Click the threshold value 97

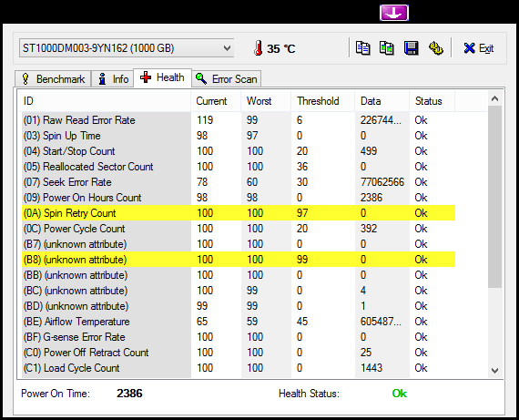[x=302, y=213]
